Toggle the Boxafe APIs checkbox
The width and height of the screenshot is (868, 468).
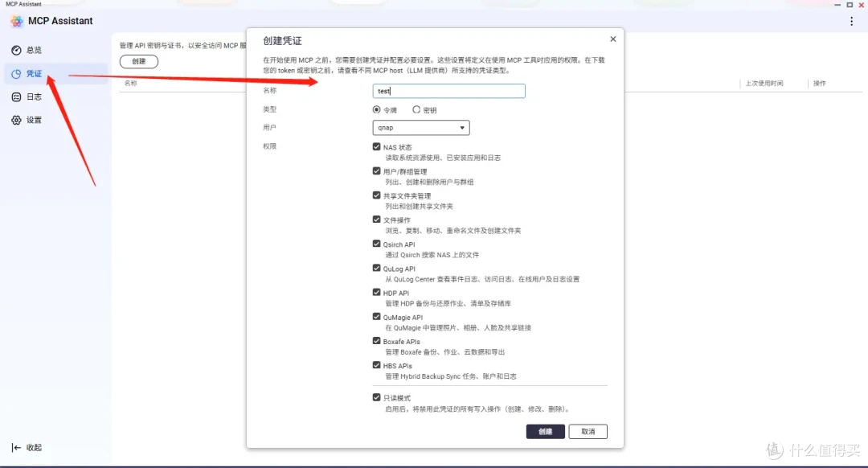coord(376,341)
